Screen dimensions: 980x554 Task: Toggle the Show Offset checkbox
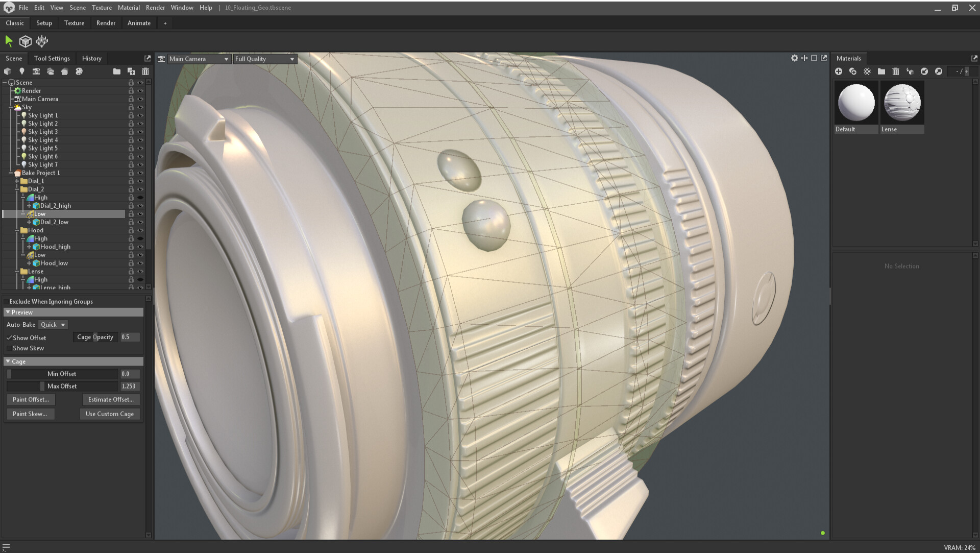coord(9,338)
